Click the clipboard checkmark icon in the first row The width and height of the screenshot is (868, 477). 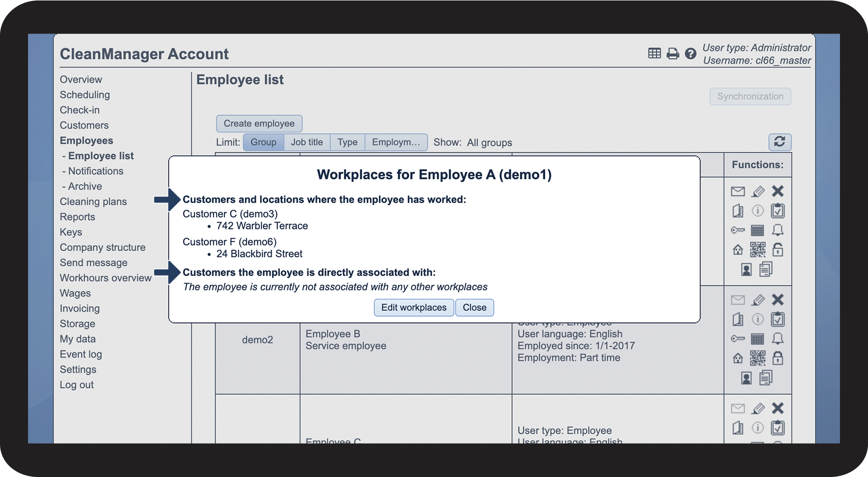coord(778,211)
